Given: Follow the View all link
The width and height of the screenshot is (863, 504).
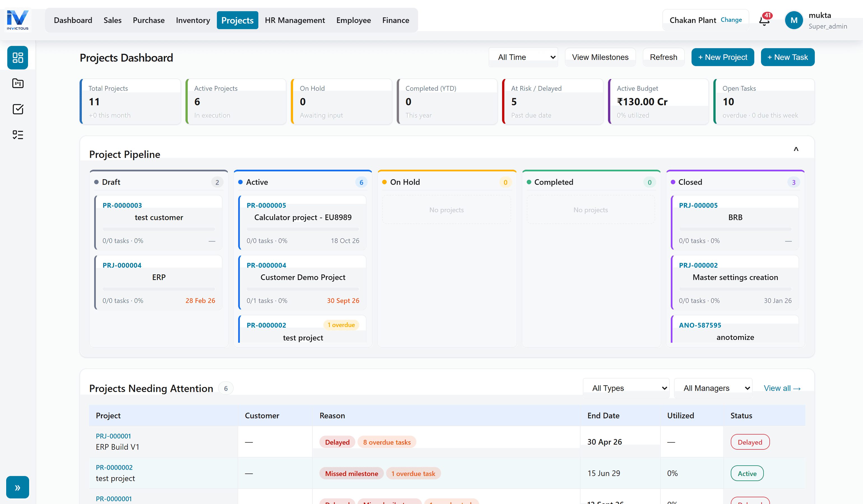Looking at the screenshot, I should (782, 388).
